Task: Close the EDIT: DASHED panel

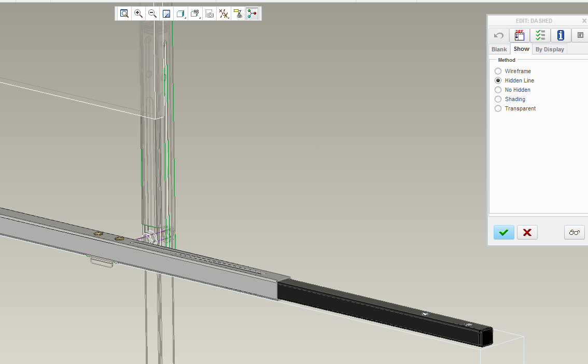Action: 584,21
